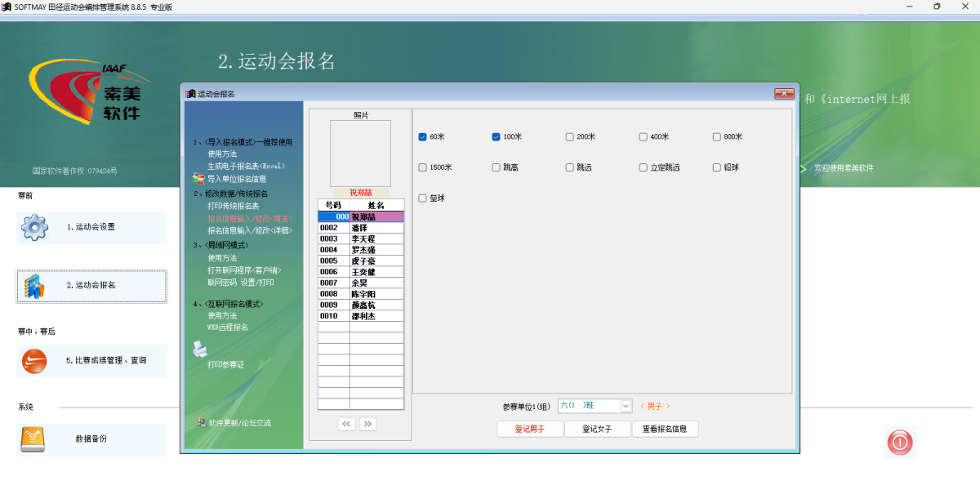Image resolution: width=980 pixels, height=490 pixels.
Task: Click the 数据备份 drive icon
Action: pyautogui.click(x=34, y=439)
